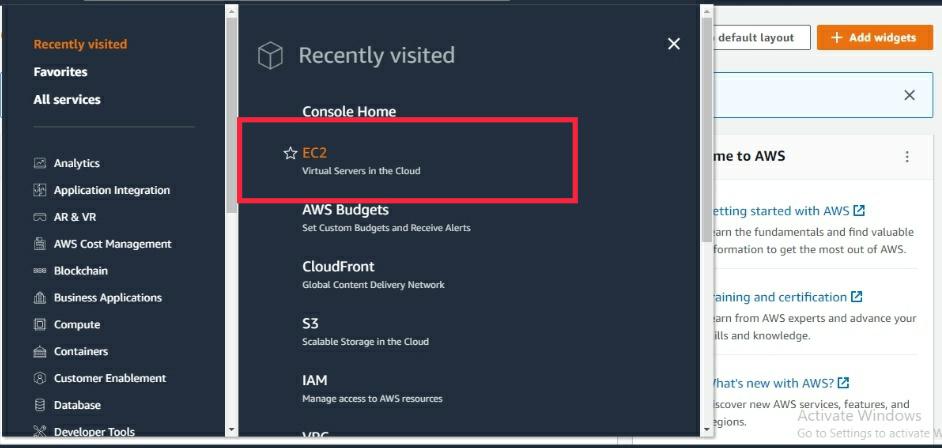Open the Blockchain category icon

click(x=40, y=271)
